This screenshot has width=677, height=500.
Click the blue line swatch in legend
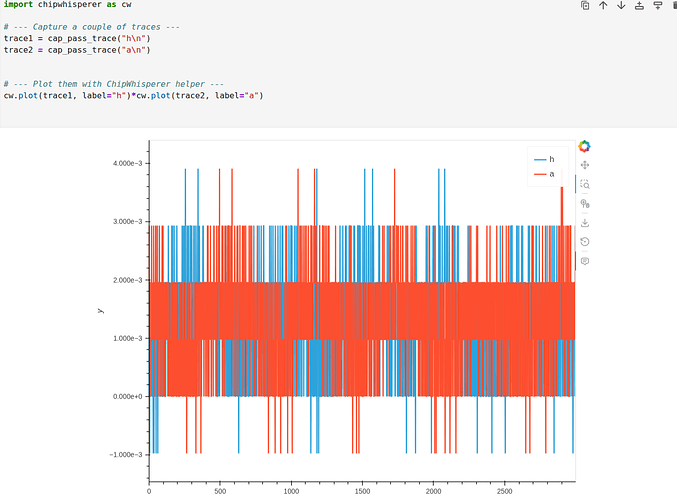[540, 160]
